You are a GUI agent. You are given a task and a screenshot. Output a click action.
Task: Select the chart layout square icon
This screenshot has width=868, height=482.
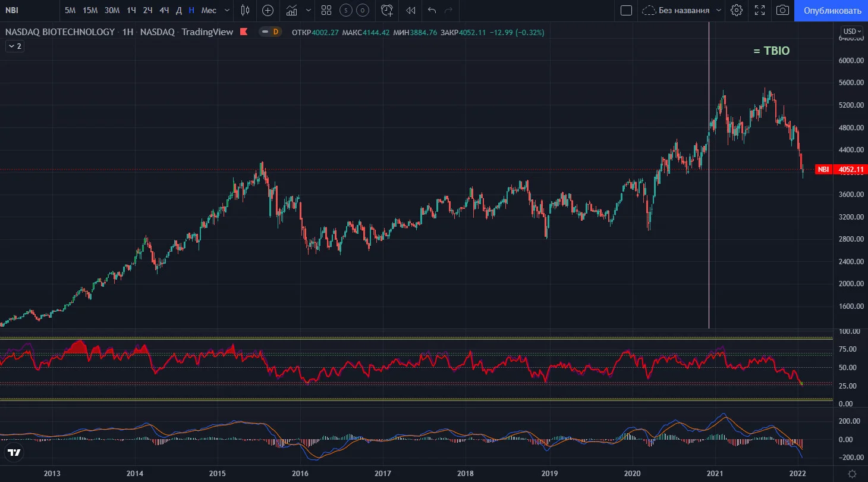[x=626, y=10]
